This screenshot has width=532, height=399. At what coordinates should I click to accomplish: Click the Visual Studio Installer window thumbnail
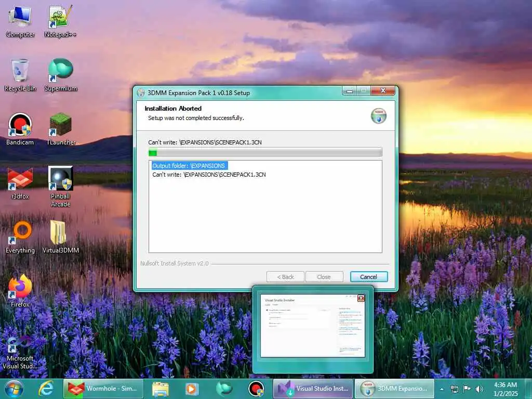(312, 325)
